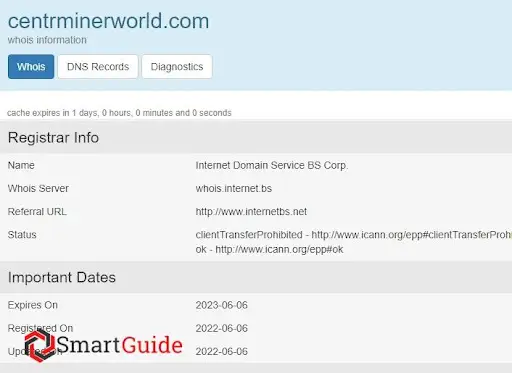Click the 'Status' row label

22,235
